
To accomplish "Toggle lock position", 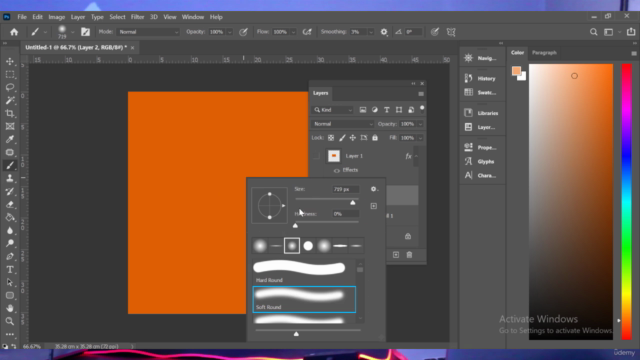I will click(353, 138).
